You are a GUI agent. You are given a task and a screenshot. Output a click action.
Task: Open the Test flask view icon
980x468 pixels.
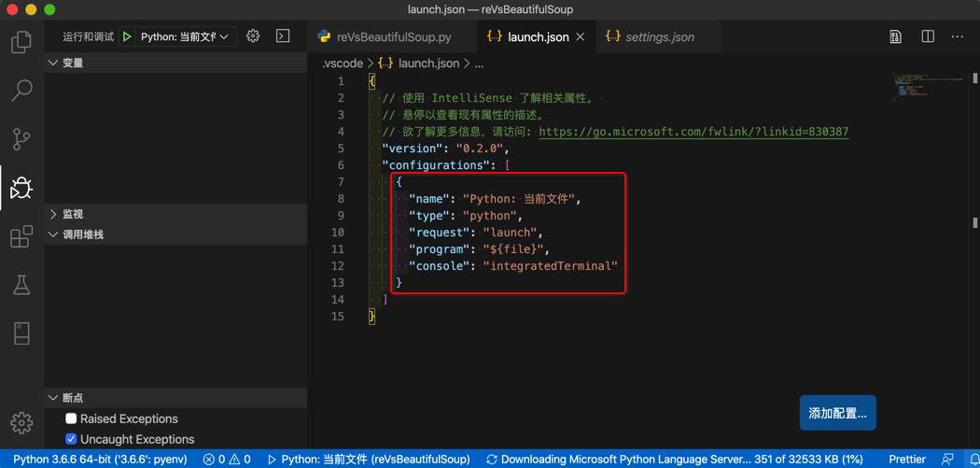pyautogui.click(x=21, y=285)
